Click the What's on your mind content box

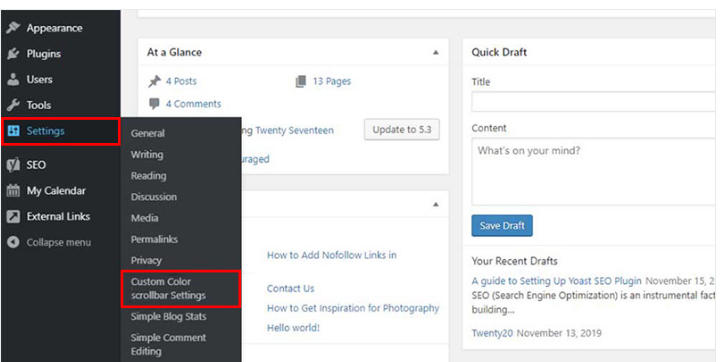pos(593,172)
